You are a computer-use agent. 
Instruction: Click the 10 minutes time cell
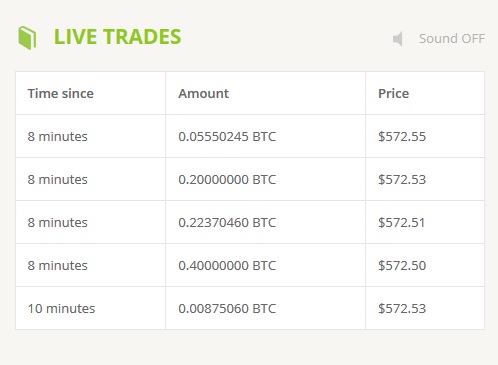coord(91,308)
